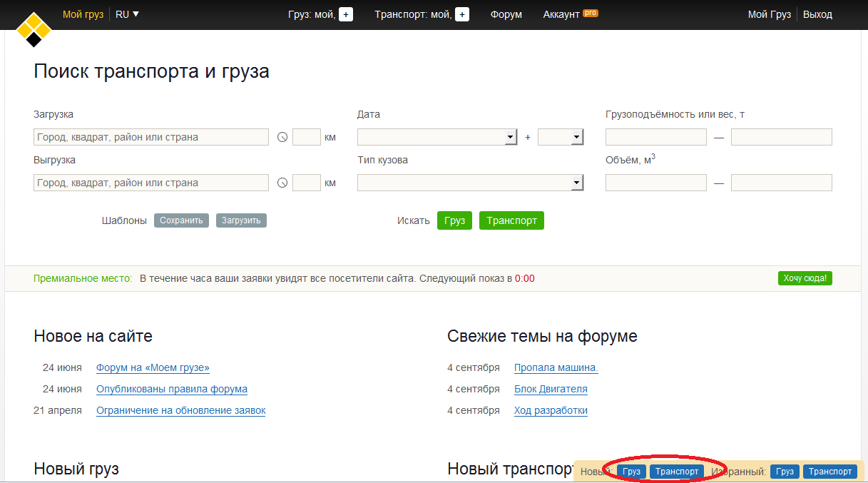Click radius icon next to Выгрузка field

282,183
